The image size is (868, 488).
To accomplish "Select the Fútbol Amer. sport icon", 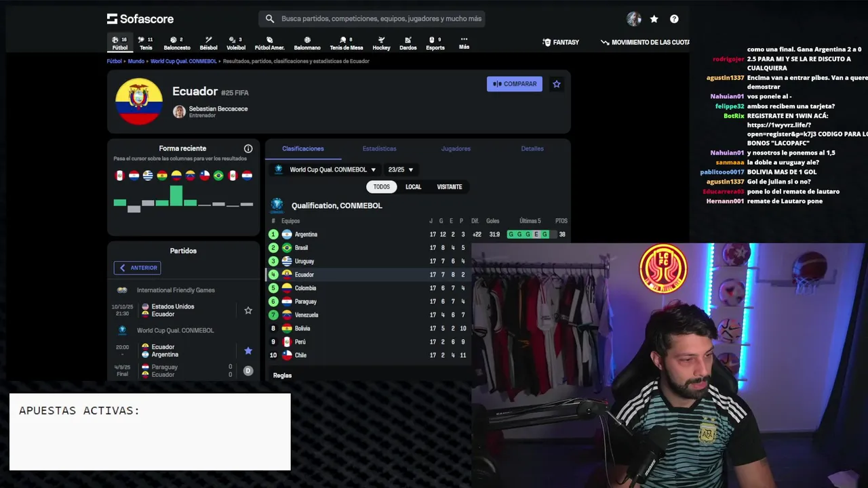I will click(x=269, y=43).
